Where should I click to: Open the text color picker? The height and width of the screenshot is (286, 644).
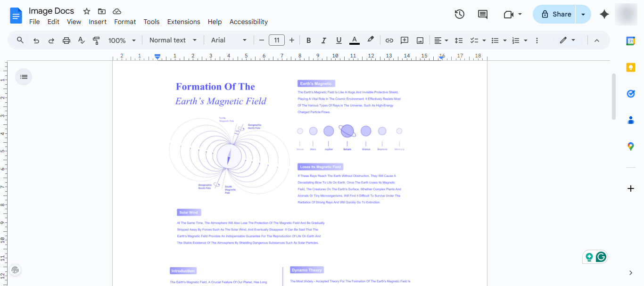[x=355, y=41]
